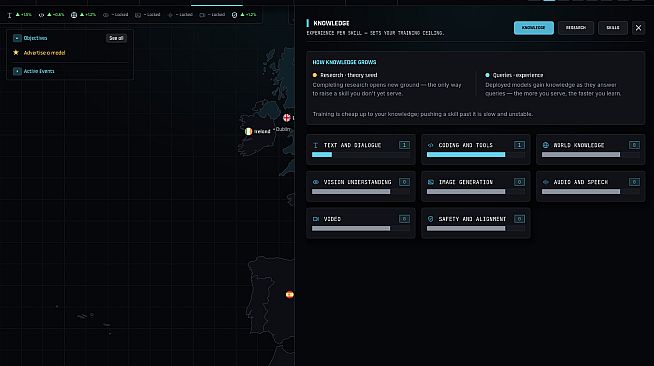Select the Ireland flag marker on map
Image resolution: width=654 pixels, height=366 pixels.
(249, 131)
